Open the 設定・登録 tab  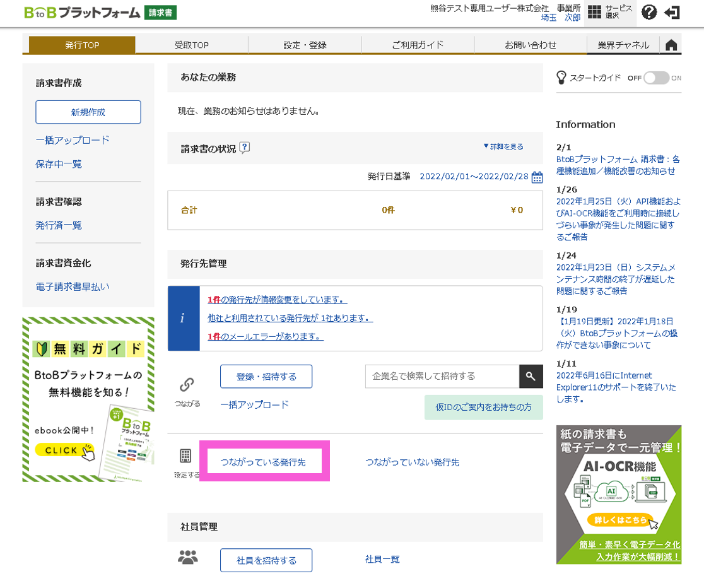pos(305,45)
